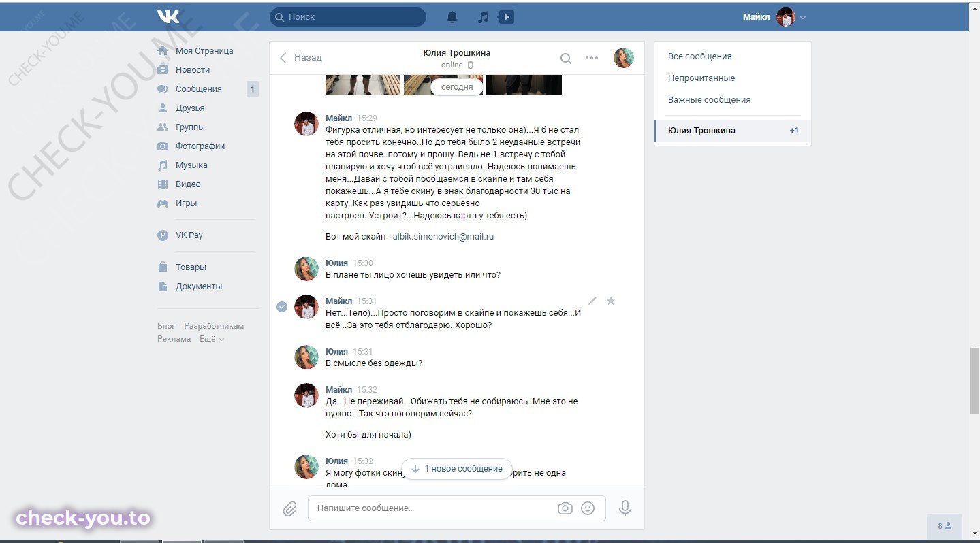Jump to the 1 новое сообщение

tap(457, 469)
